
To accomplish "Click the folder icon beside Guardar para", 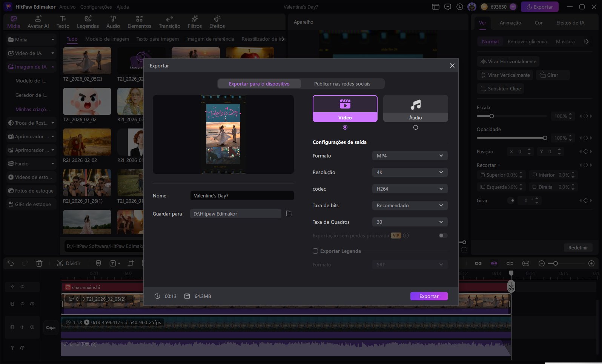I will (x=289, y=214).
